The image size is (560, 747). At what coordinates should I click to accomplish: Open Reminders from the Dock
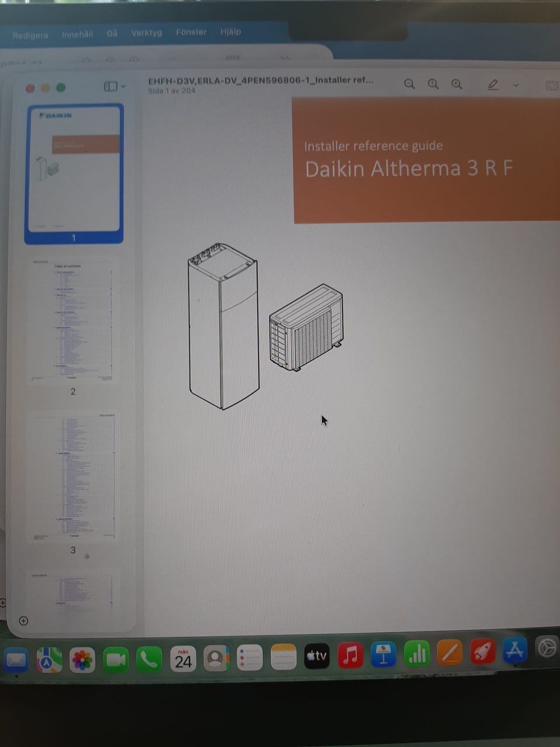(250, 658)
